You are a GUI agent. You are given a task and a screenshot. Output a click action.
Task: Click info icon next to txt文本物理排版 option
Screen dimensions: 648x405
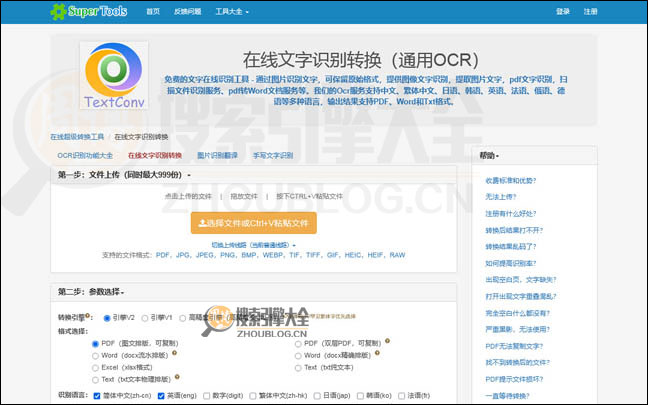coord(177,377)
